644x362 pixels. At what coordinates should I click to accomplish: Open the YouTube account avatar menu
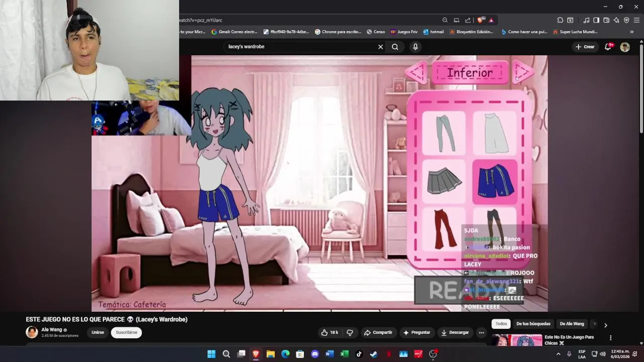pos(625,47)
